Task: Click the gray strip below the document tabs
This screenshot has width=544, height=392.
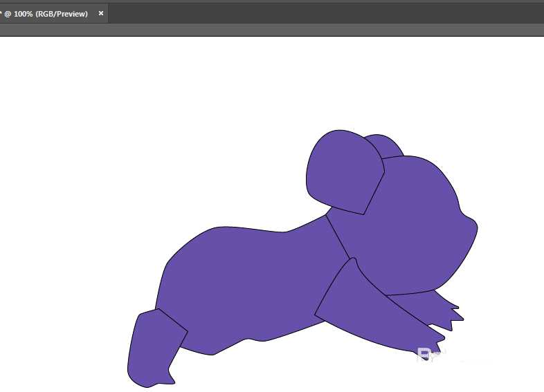Action: [x=272, y=30]
